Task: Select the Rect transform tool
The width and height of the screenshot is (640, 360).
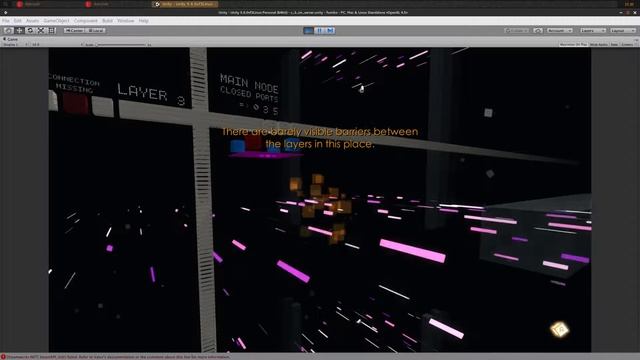Action: pos(51,31)
